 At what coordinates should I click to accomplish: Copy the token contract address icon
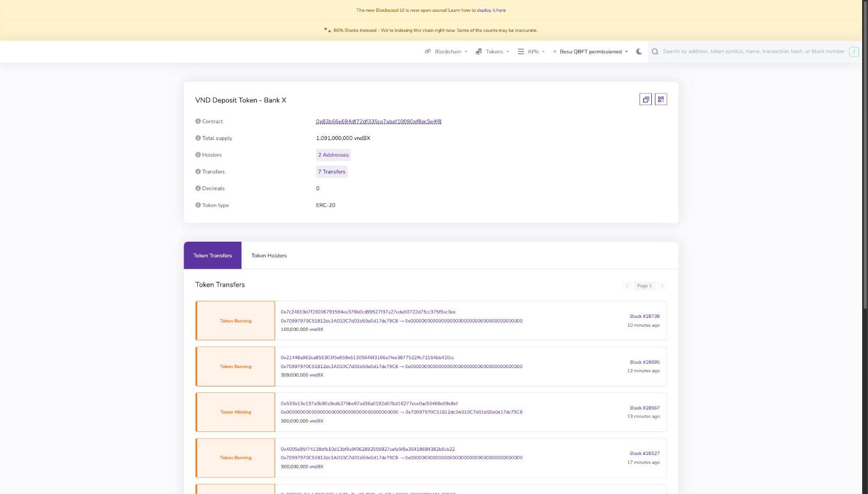tap(645, 99)
